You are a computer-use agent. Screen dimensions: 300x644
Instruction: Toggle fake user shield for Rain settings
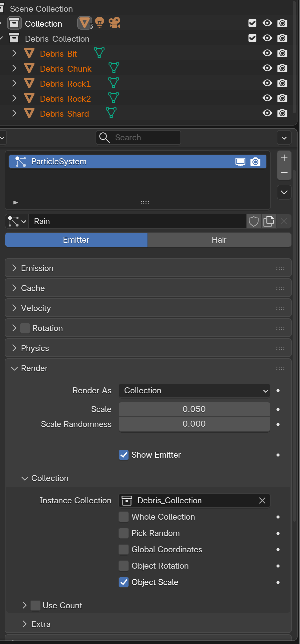tap(254, 221)
